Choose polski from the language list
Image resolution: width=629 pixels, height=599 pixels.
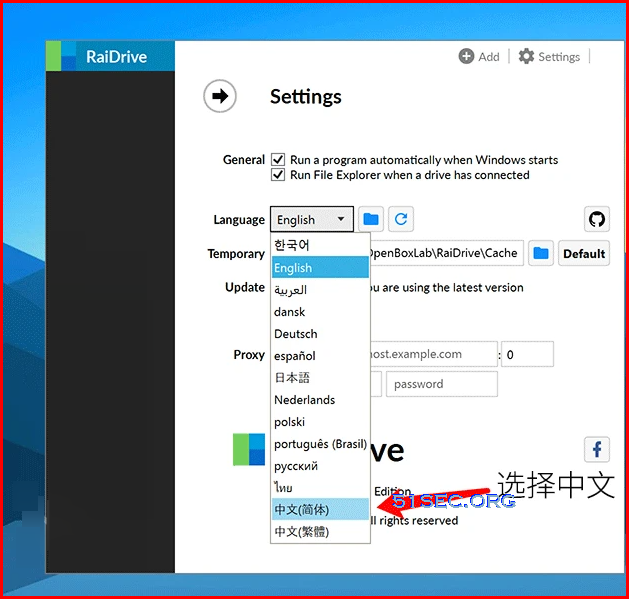[320, 422]
